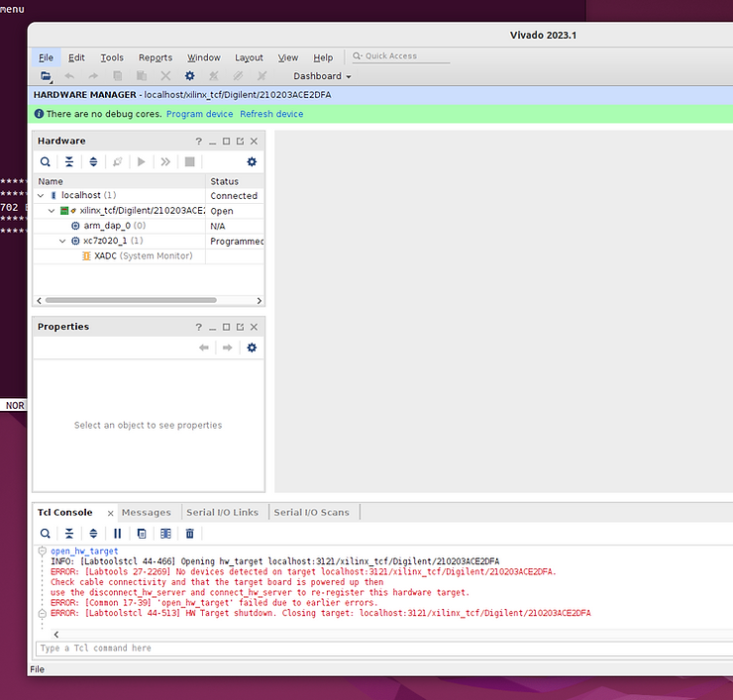This screenshot has width=733, height=700.
Task: Collapse the Labtoolstcl 44-513 error entry
Action: (42, 613)
